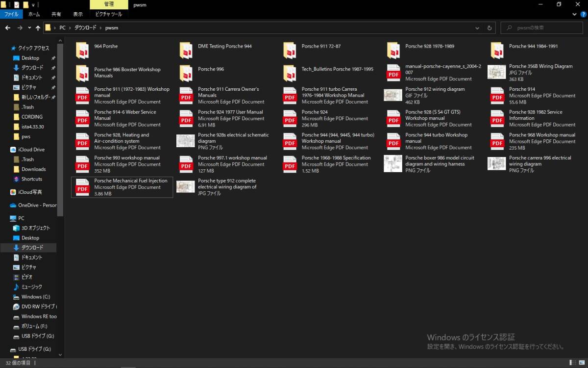Open the blue Help question mark icon
The height and width of the screenshot is (368, 588).
coord(582,15)
